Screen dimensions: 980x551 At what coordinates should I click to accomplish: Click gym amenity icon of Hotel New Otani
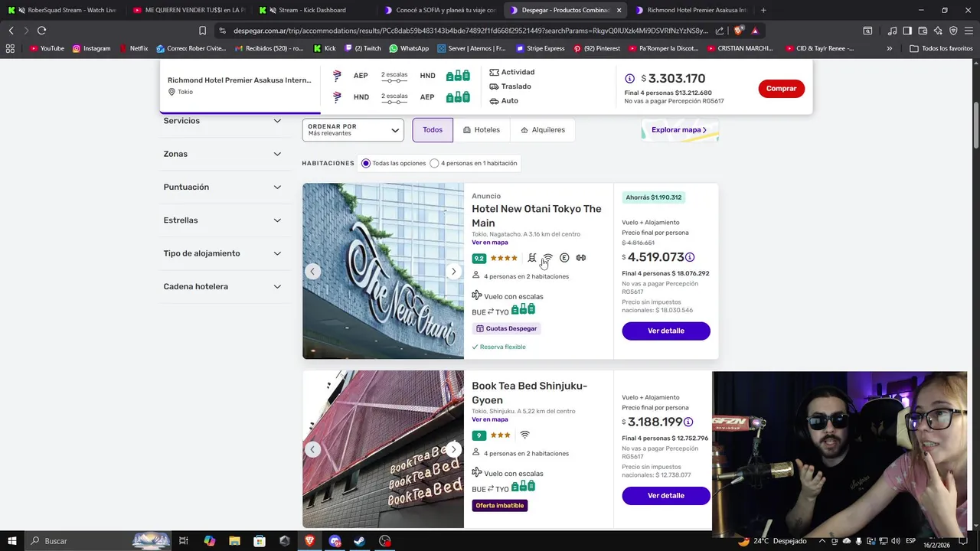coord(581,258)
